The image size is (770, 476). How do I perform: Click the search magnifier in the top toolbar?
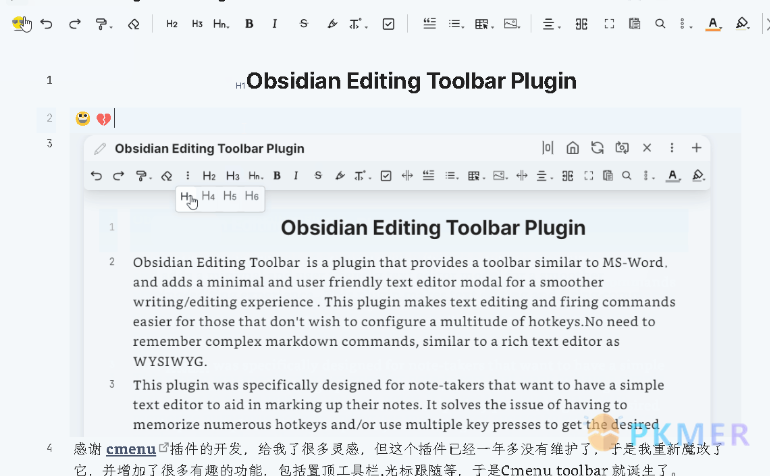pos(660,24)
